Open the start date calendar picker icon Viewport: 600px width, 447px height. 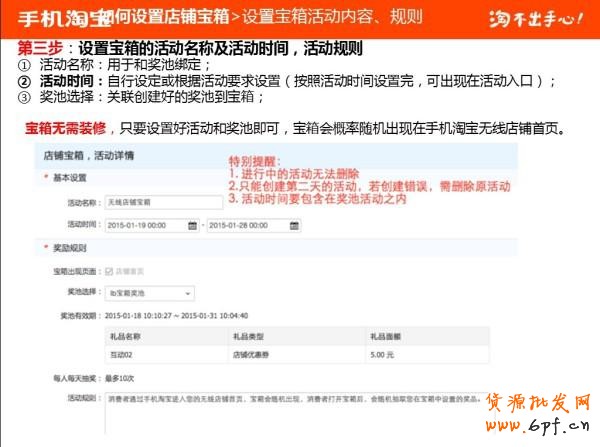pyautogui.click(x=193, y=224)
